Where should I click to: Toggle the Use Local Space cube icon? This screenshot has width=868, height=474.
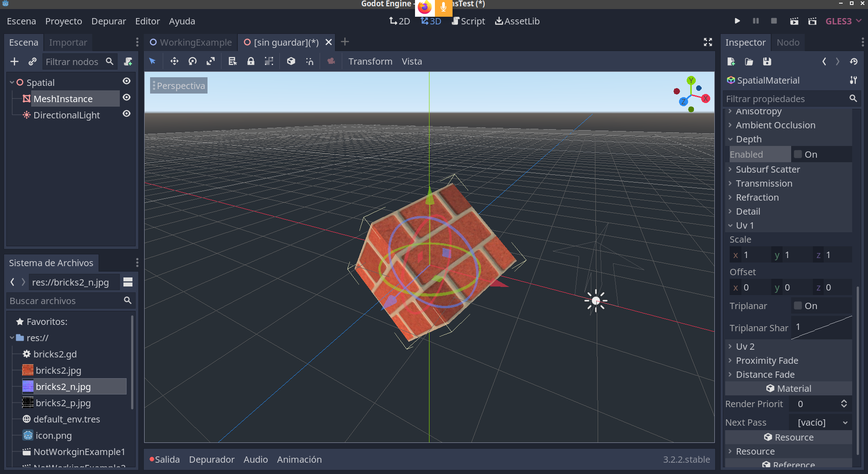coord(291,61)
